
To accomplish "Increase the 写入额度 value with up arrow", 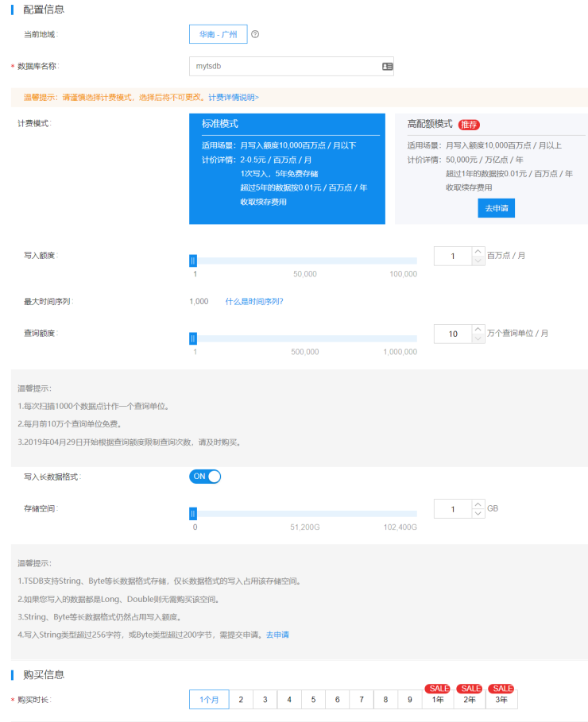I will point(478,252).
